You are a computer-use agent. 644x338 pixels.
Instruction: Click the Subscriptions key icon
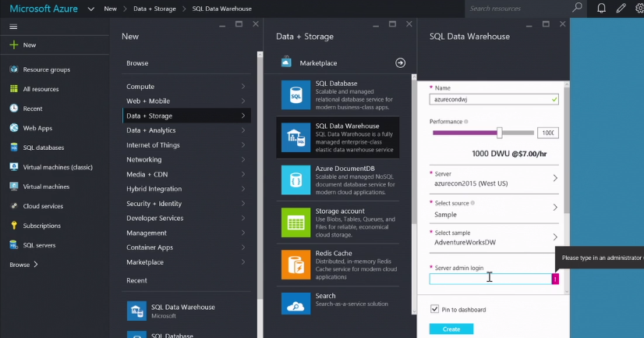coord(14,226)
